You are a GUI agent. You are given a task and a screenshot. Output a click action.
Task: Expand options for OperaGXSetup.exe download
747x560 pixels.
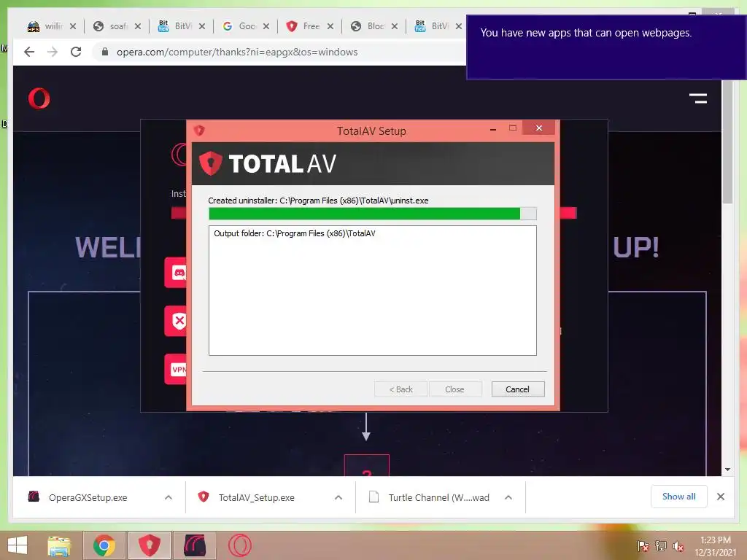coord(169,497)
